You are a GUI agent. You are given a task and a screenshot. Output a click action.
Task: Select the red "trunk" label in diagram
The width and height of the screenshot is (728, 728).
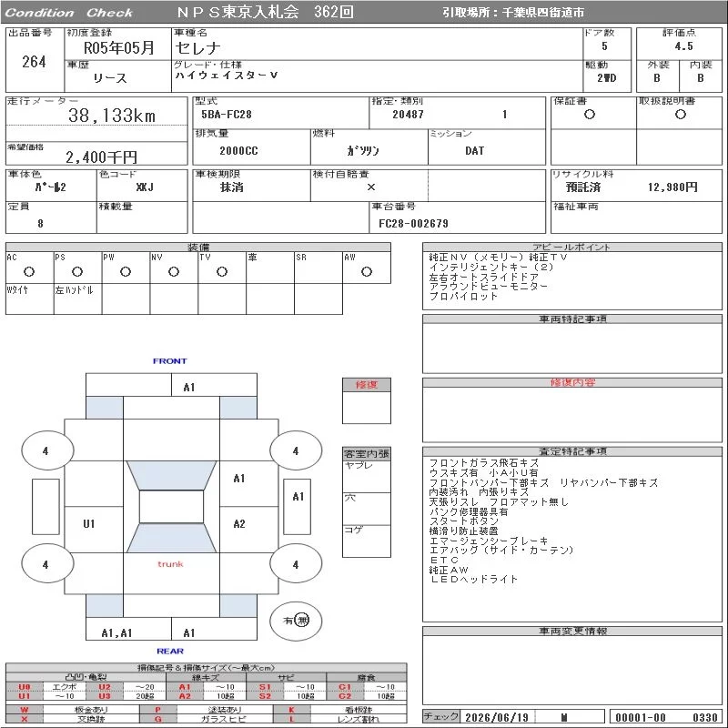170,564
